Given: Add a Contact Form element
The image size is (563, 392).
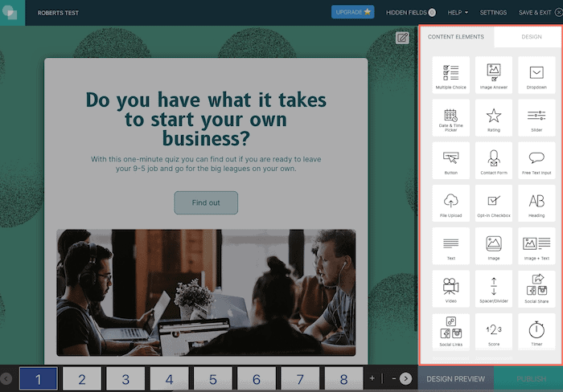Looking at the screenshot, I should 494,161.
